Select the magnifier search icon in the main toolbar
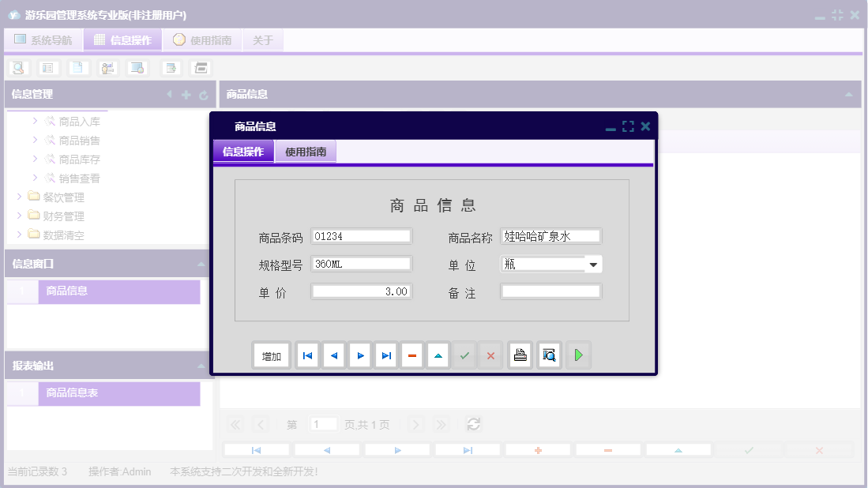868x488 pixels. tap(18, 67)
